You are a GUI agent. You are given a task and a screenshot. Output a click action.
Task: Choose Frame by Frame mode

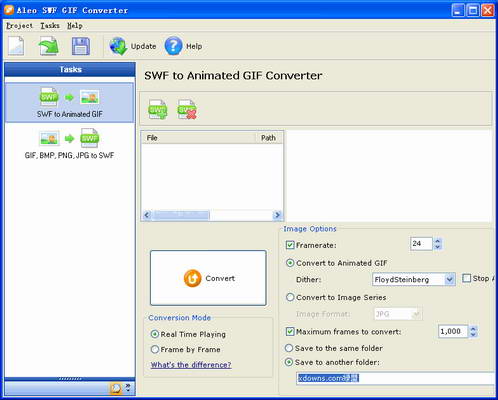(x=155, y=350)
